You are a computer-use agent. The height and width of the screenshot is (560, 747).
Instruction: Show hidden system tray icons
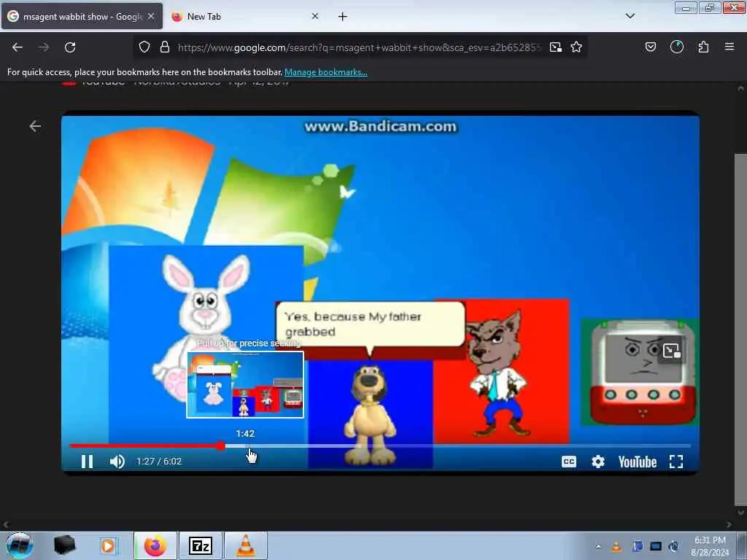pyautogui.click(x=598, y=546)
